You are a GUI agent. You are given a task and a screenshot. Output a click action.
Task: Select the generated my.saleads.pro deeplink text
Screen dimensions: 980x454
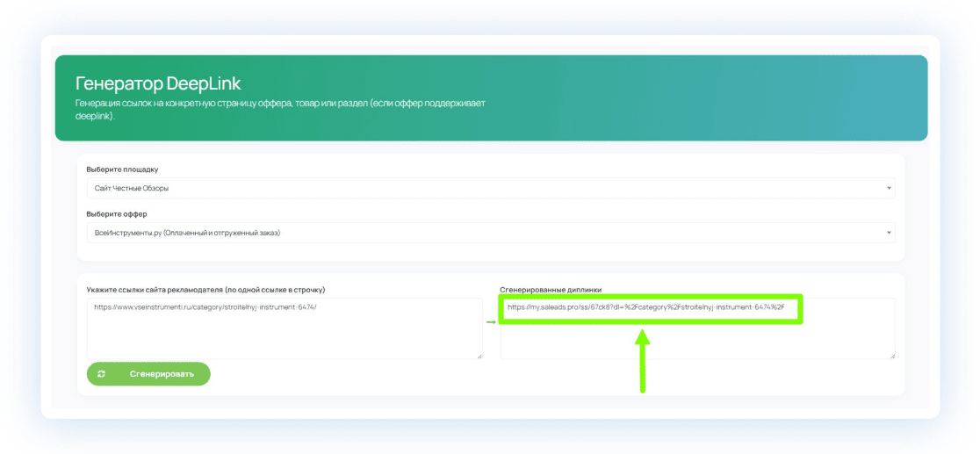645,307
